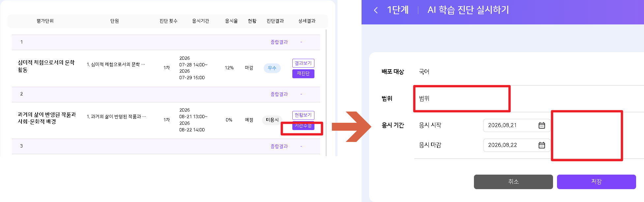Click the 결과보기 button in row one
The height and width of the screenshot is (202, 644).
coord(303,63)
